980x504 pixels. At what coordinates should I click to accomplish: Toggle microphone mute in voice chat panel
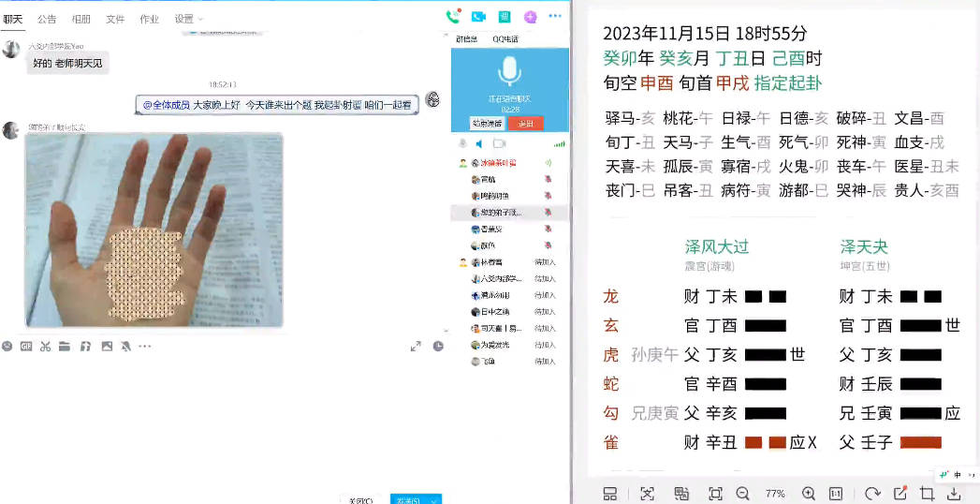[x=461, y=143]
